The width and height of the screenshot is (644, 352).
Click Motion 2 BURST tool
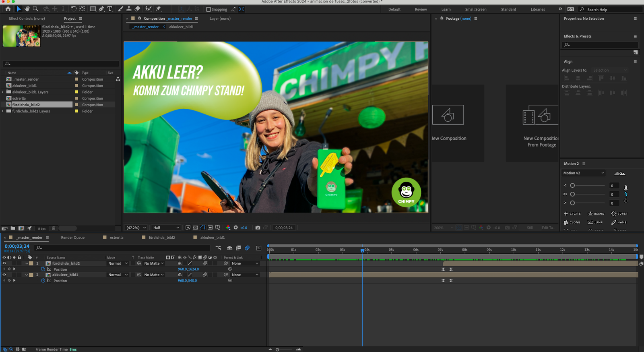(619, 213)
